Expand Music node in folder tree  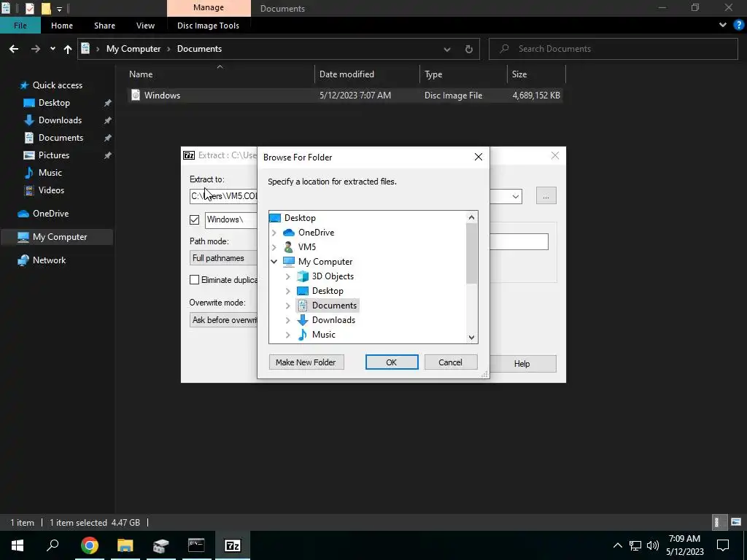click(287, 335)
